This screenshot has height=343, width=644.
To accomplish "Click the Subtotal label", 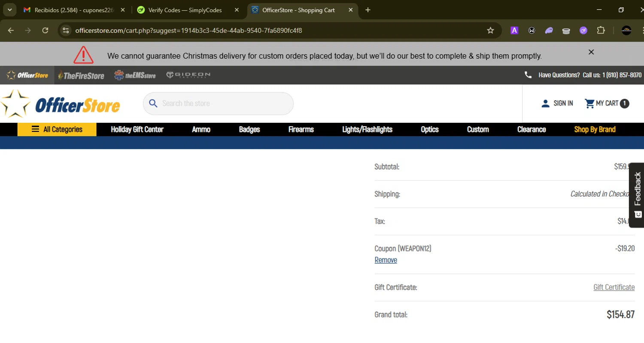I will click(387, 167).
